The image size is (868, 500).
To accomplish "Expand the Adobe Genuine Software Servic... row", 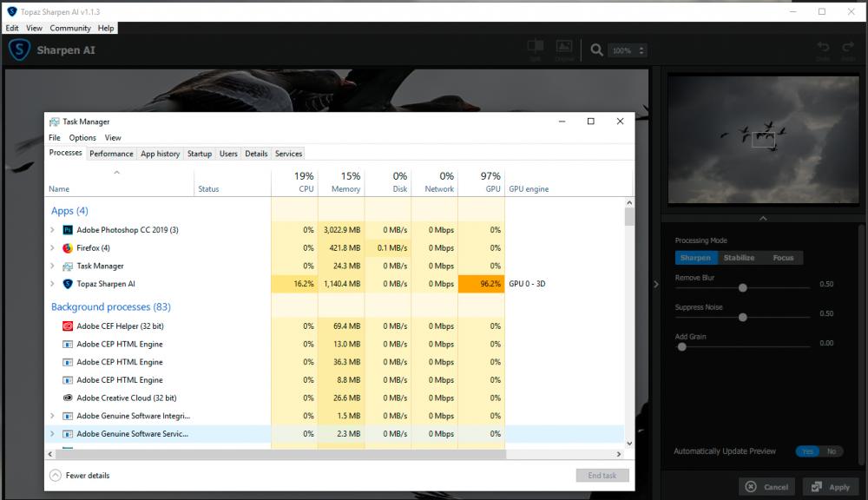I will pyautogui.click(x=53, y=434).
